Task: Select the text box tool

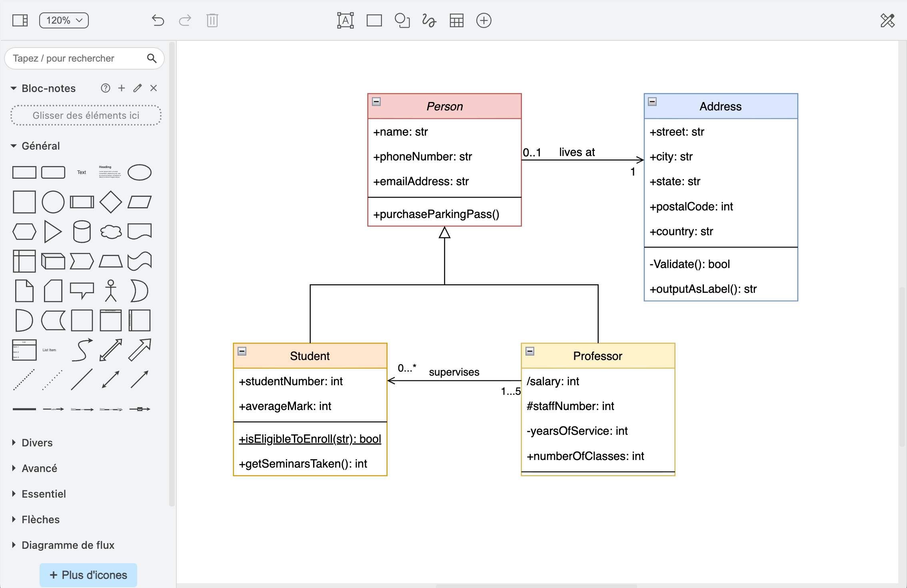Action: (x=345, y=20)
